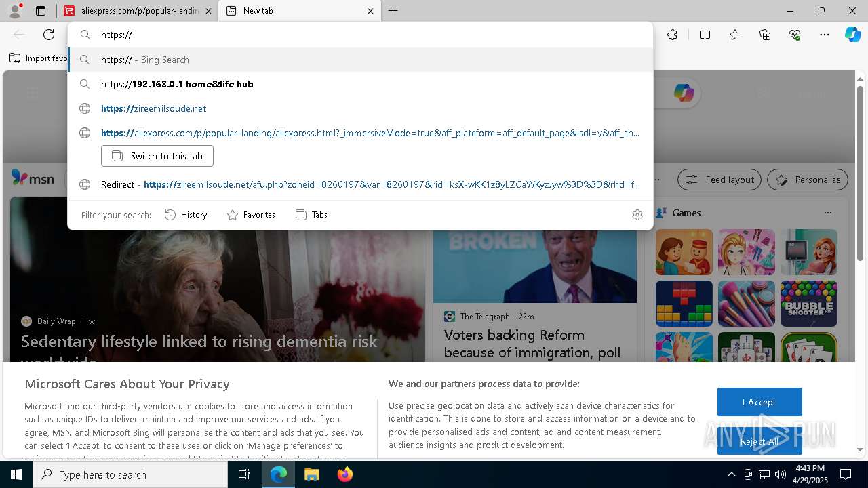Viewport: 868px width, 488px height.
Task: Open the address bar suggestion settings gear
Action: (x=637, y=215)
